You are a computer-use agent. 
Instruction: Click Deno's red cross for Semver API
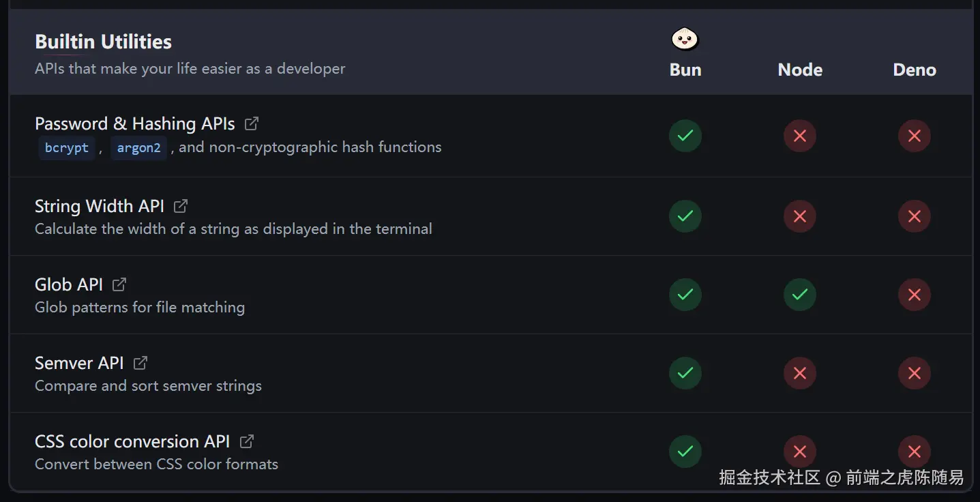914,373
